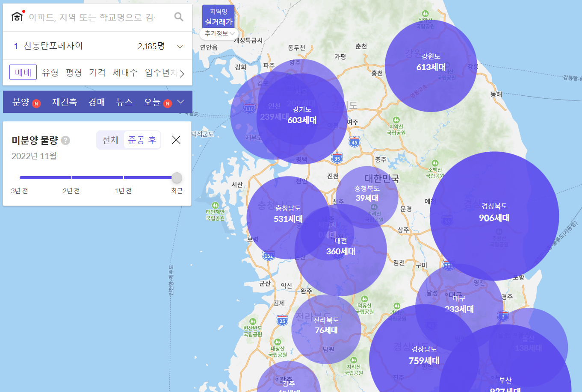Open the 분양 menu
The height and width of the screenshot is (392, 582).
pyautogui.click(x=21, y=102)
